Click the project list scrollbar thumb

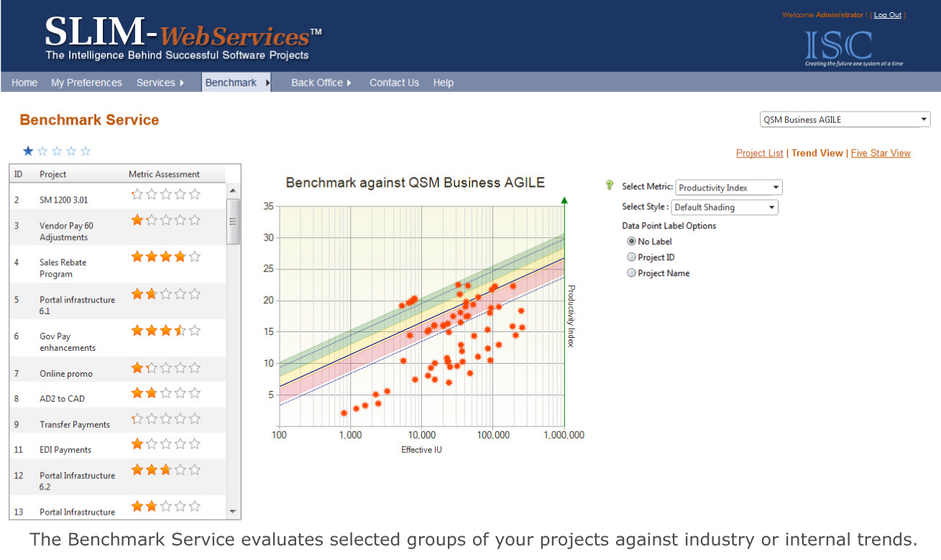[x=233, y=221]
